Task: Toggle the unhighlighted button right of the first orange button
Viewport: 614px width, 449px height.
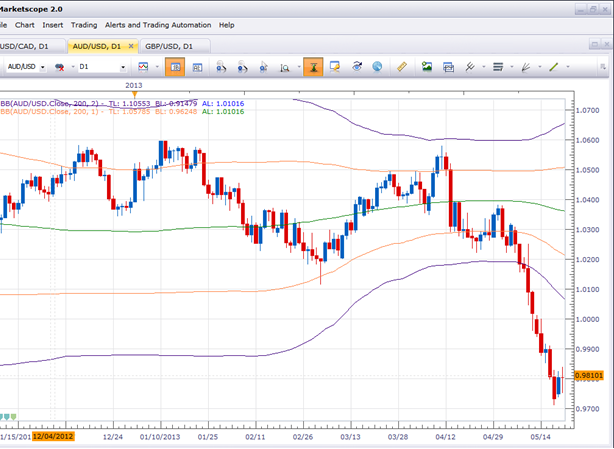Action: coord(197,67)
